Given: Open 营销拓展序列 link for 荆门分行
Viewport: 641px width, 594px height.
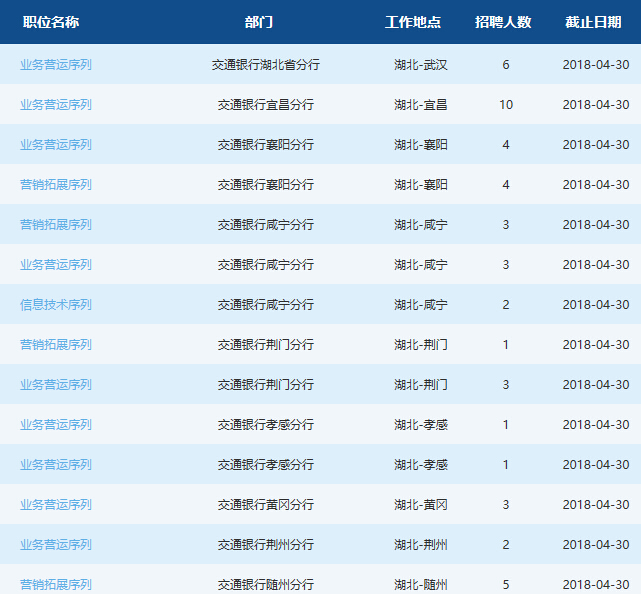Looking at the screenshot, I should click(56, 345).
